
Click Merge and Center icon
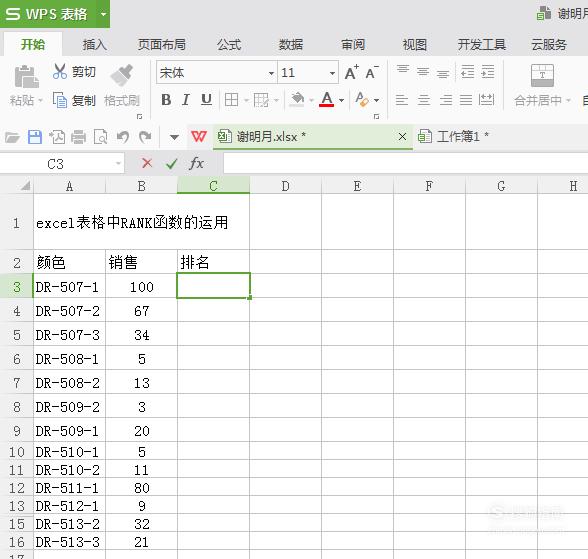(x=542, y=75)
